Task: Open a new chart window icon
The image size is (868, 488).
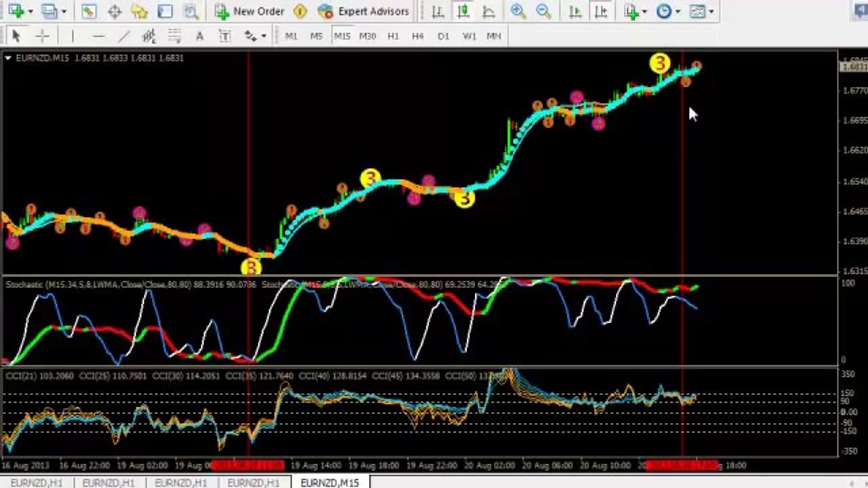Action: pos(15,11)
